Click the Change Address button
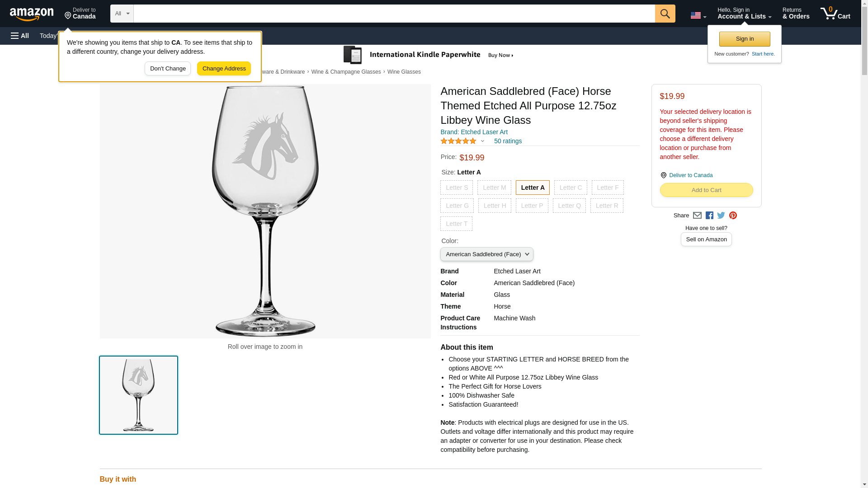Screen dimensions: 868x488 (224, 69)
